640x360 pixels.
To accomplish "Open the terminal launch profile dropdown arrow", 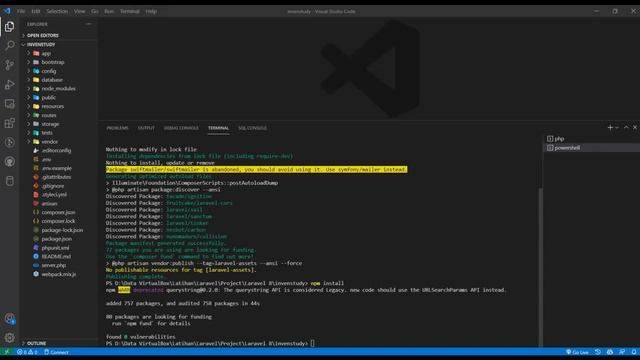I will [617, 128].
